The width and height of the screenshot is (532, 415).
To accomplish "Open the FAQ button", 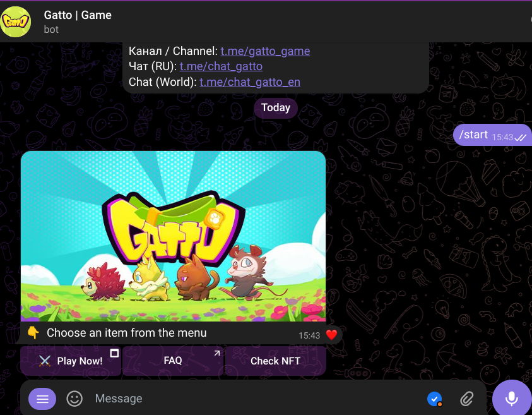I will click(173, 361).
